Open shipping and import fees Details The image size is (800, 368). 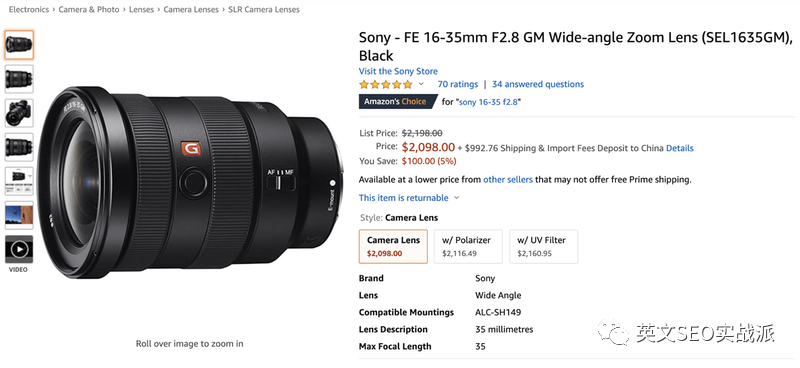(680, 148)
